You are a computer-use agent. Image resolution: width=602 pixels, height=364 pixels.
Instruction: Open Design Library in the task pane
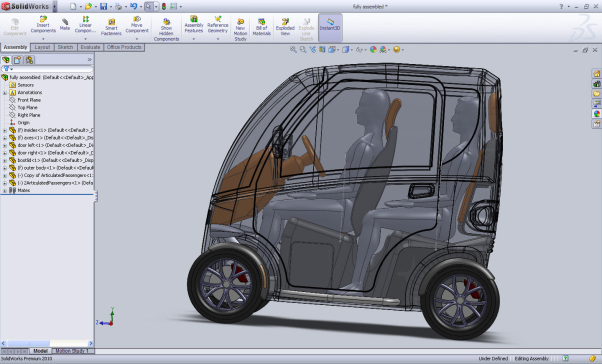click(596, 84)
